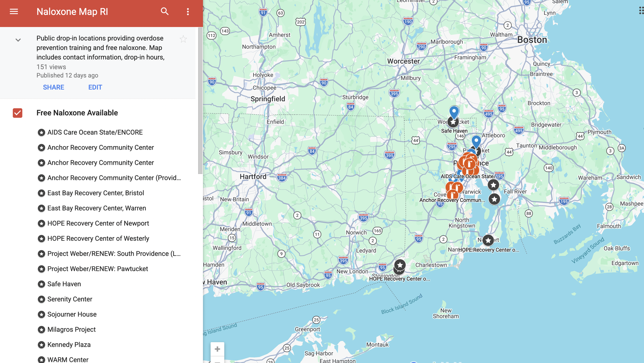Open the hamburger menu

pyautogui.click(x=14, y=12)
